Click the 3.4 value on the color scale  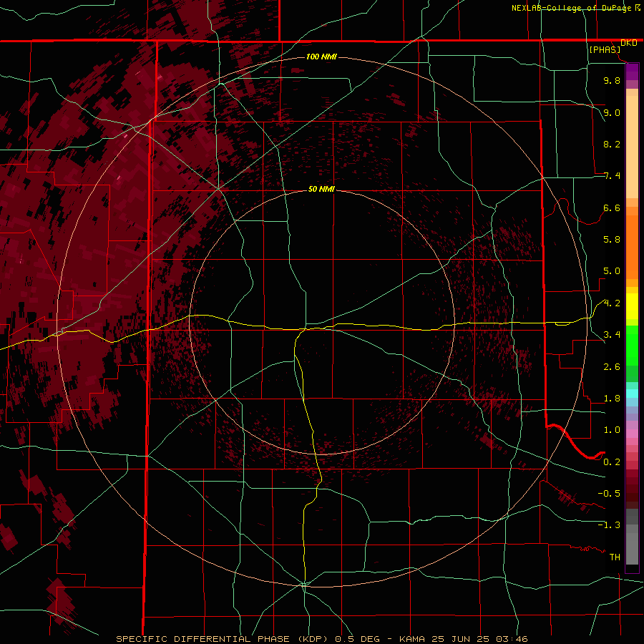pyautogui.click(x=612, y=335)
